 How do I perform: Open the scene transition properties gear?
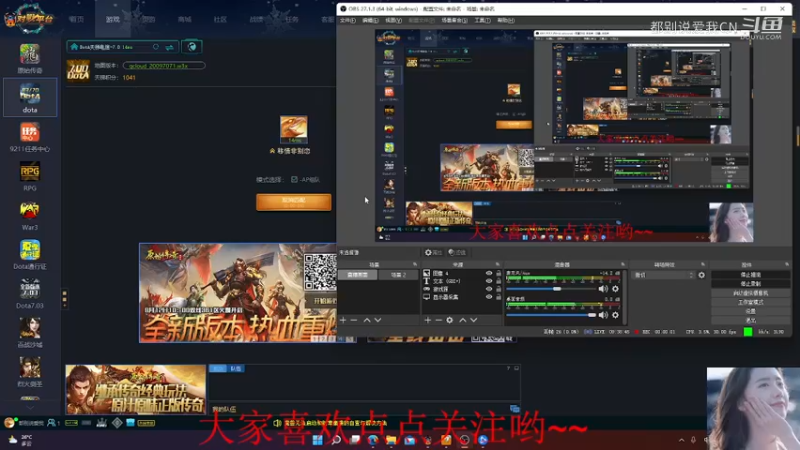pyautogui.click(x=702, y=275)
